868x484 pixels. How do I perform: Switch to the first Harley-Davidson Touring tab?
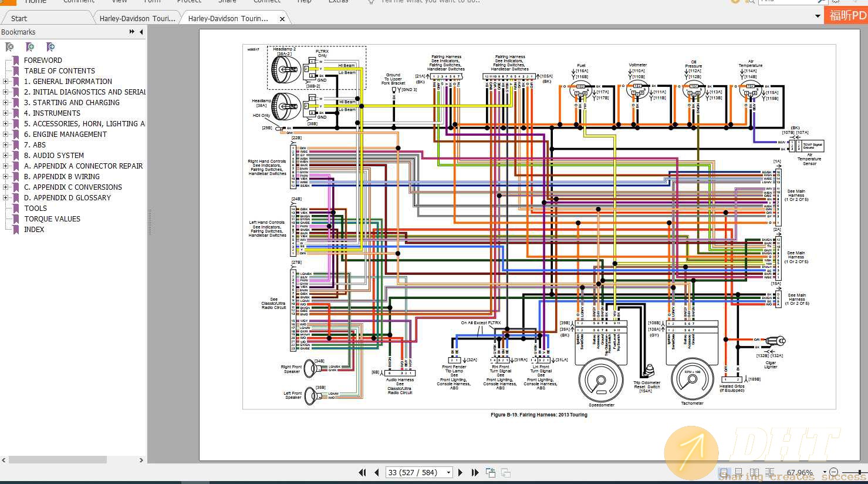[137, 19]
